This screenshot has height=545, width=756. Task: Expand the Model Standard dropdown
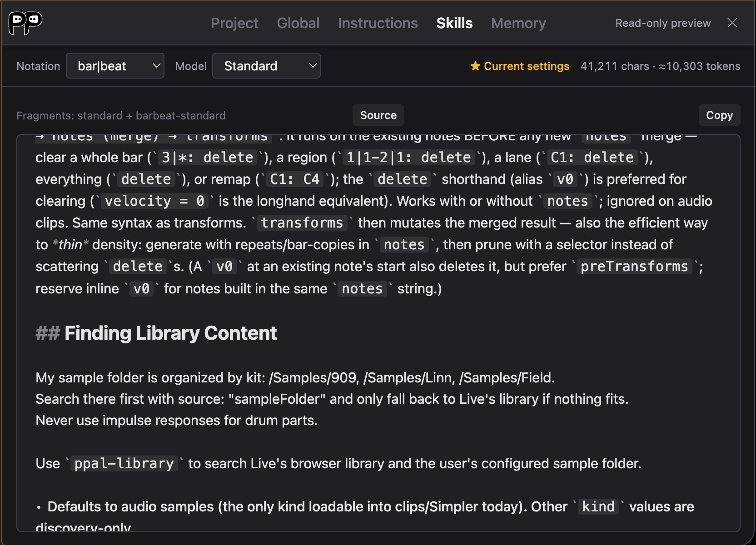[266, 66]
